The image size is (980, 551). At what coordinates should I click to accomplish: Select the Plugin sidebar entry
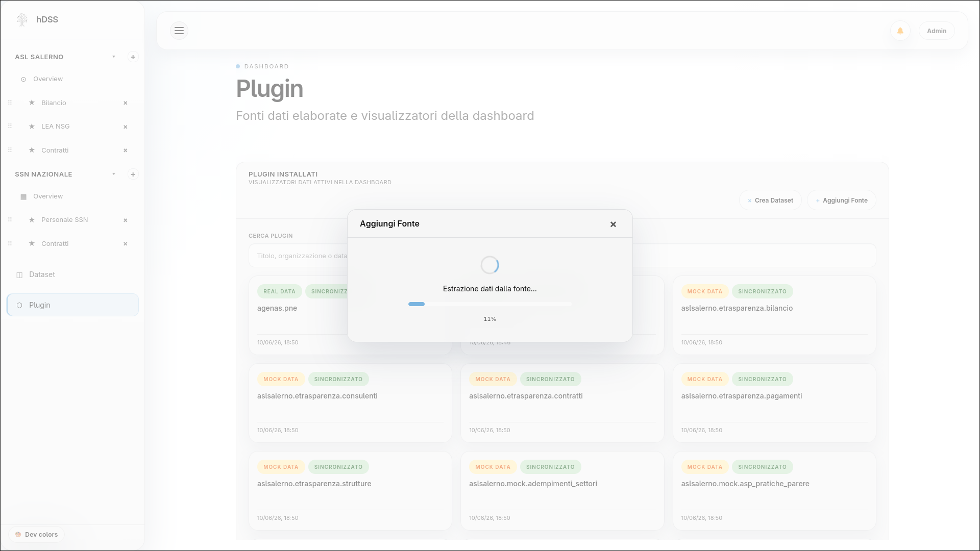pyautogui.click(x=72, y=305)
